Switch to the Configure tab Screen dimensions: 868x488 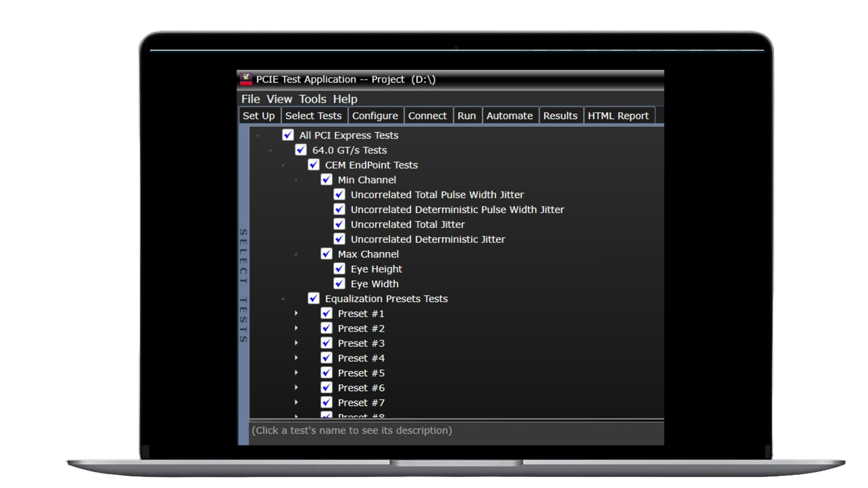[x=375, y=116]
